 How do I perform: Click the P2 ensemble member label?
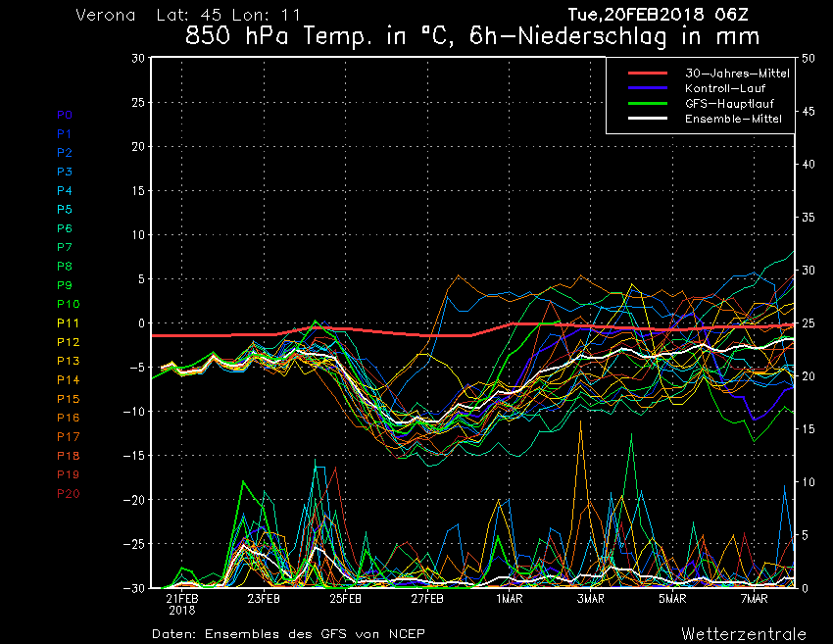coord(65,153)
